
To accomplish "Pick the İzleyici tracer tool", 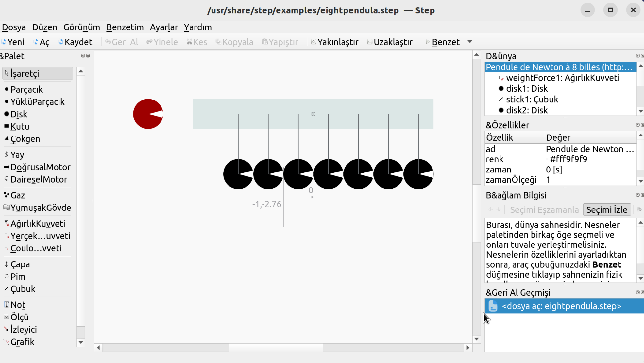I will [x=24, y=329].
